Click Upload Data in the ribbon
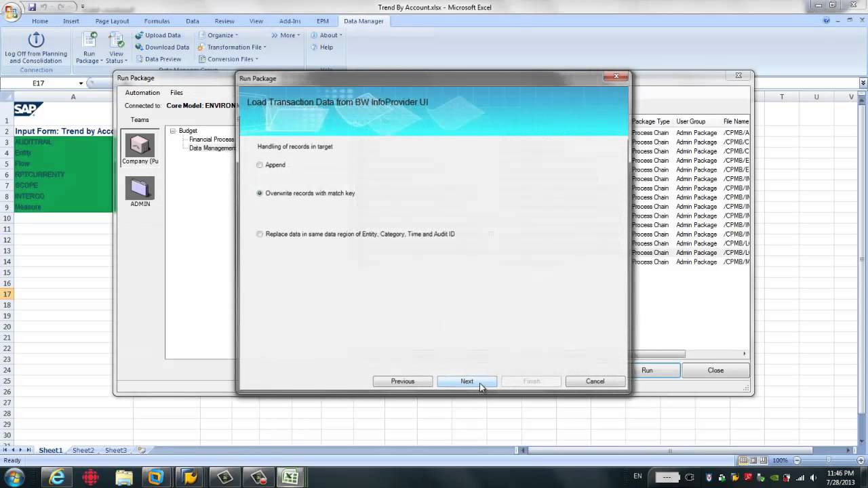868x488 pixels. pyautogui.click(x=157, y=35)
